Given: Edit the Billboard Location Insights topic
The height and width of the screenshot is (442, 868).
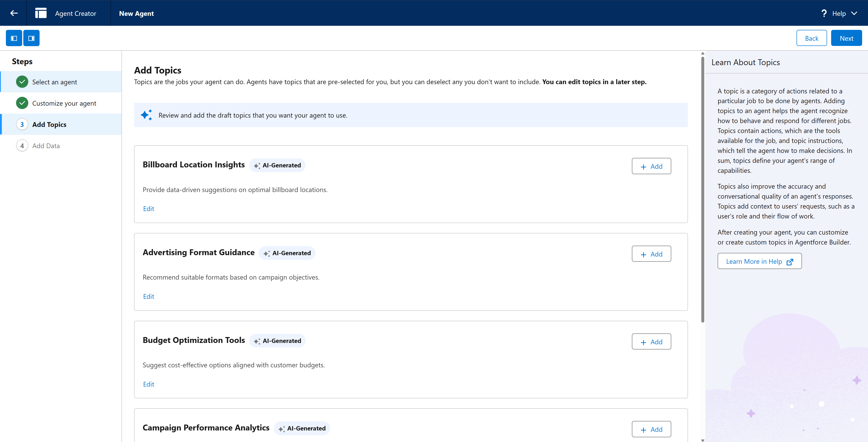Looking at the screenshot, I should click(148, 209).
